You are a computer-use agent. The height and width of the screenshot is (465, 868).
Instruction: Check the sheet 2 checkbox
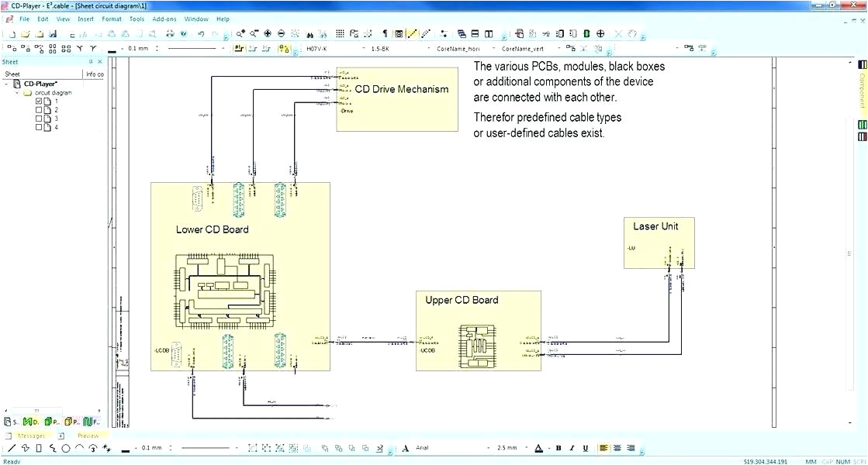point(39,110)
